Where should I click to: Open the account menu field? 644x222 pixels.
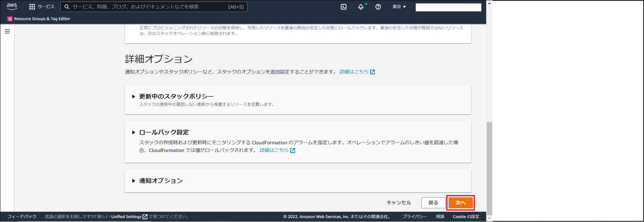448,7
